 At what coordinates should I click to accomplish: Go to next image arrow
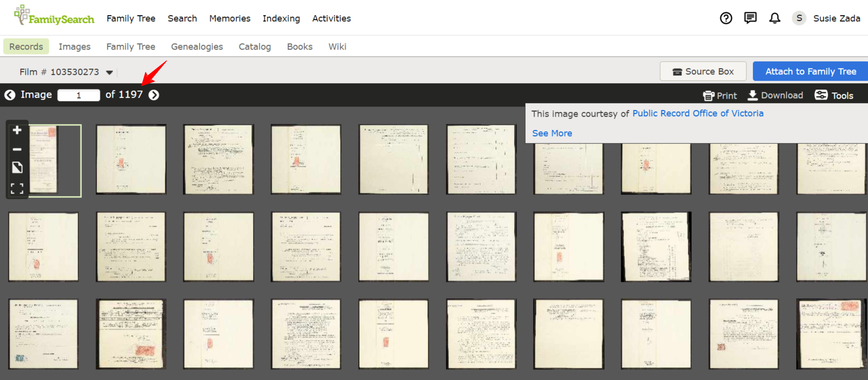click(154, 95)
